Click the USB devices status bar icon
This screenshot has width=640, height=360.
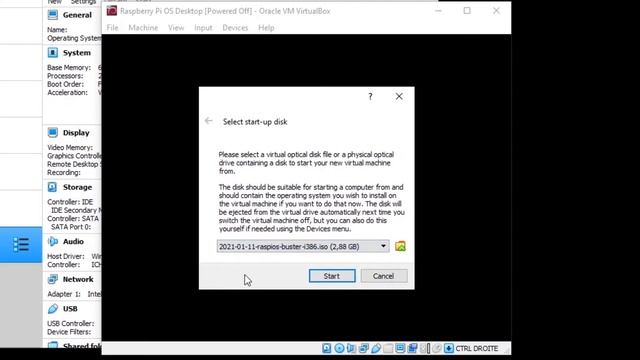[x=376, y=348]
